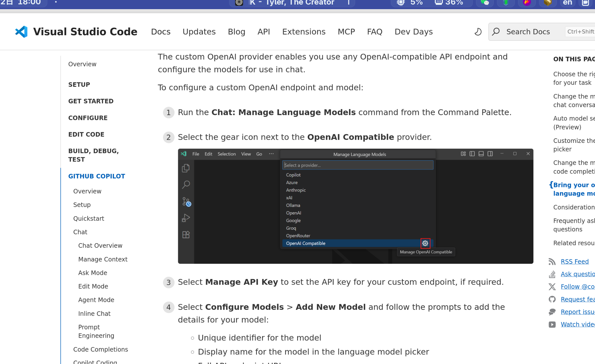The height and width of the screenshot is (364, 595).
Task: Click the Stack Overflow ask questions icon
Action: tap(552, 274)
